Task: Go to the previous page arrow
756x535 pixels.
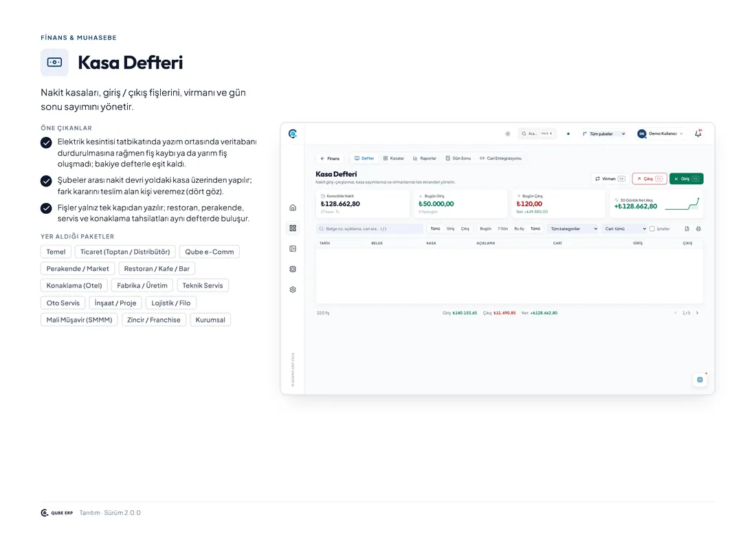Action: click(676, 313)
